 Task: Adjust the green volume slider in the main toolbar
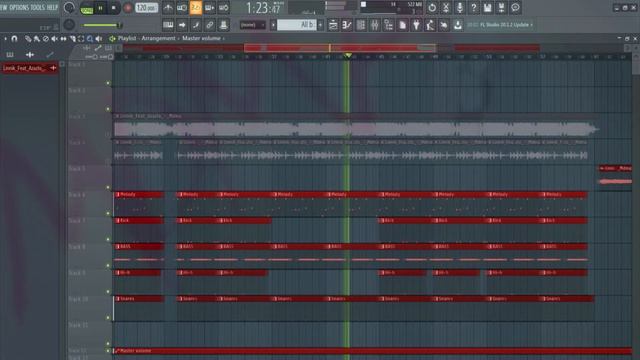click(102, 25)
